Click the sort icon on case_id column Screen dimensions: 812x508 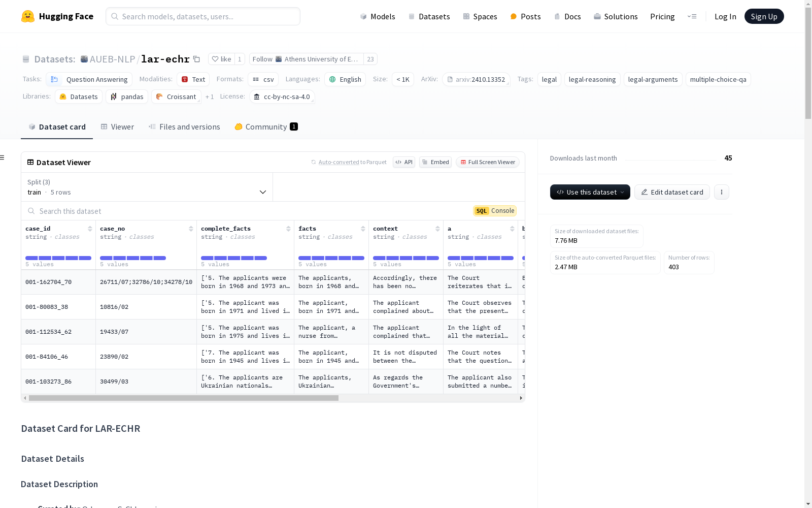90,229
